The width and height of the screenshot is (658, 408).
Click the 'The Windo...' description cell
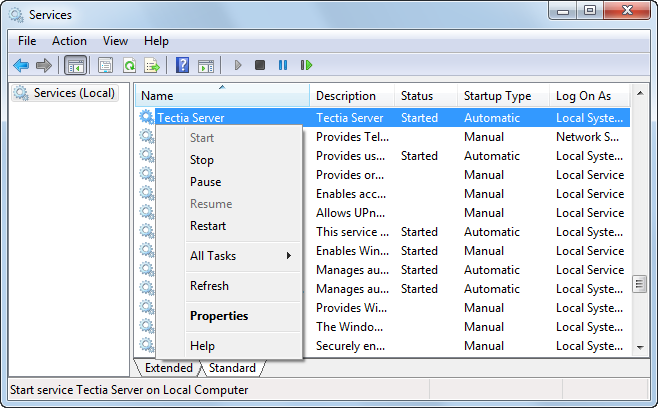pos(350,327)
